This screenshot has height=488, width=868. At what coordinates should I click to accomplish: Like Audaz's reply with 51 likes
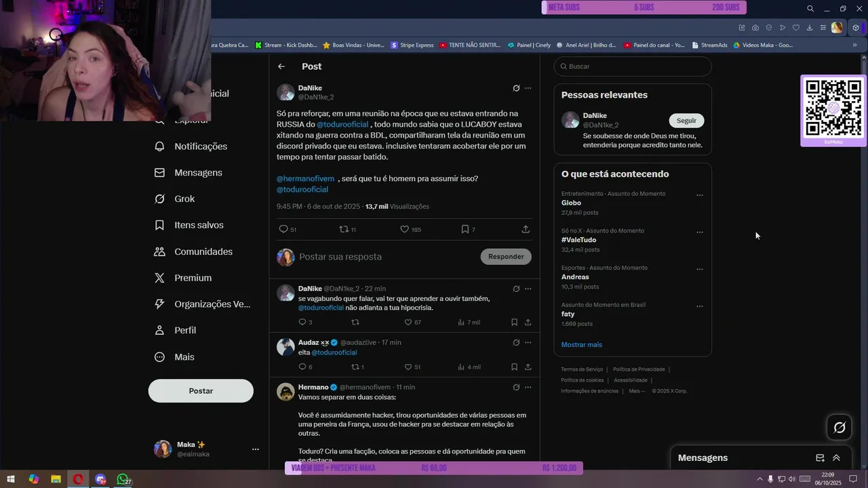(x=412, y=367)
